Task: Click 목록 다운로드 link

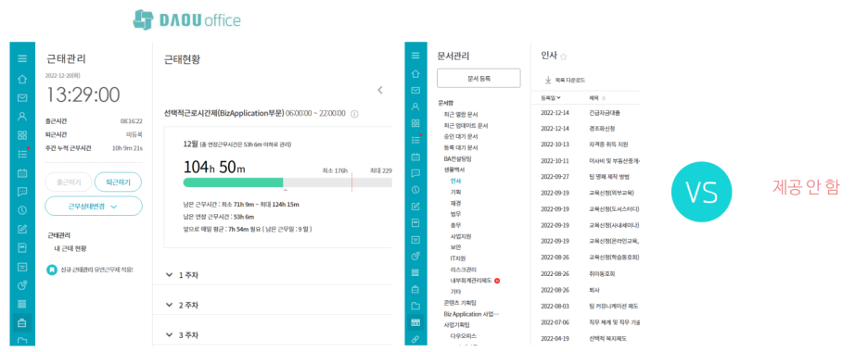Action: pyautogui.click(x=569, y=80)
